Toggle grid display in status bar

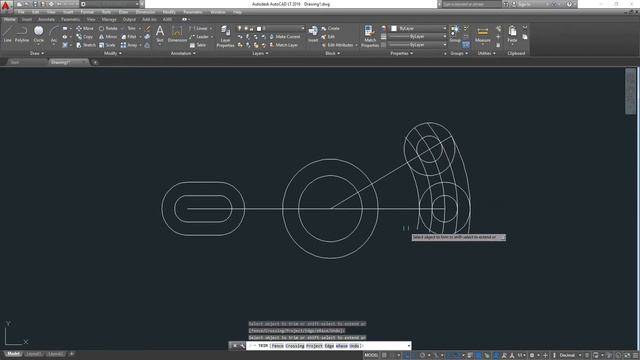point(384,356)
